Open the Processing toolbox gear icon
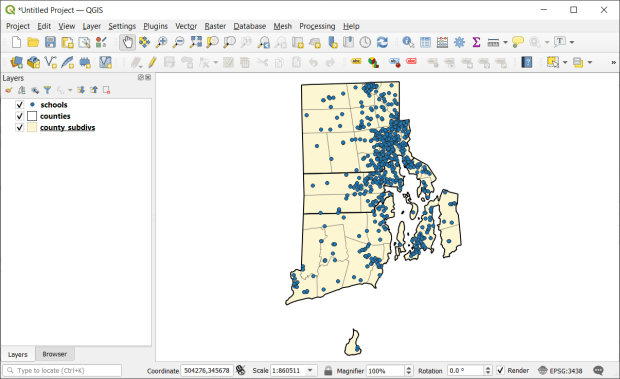This screenshot has height=379, width=620. pyautogui.click(x=459, y=42)
